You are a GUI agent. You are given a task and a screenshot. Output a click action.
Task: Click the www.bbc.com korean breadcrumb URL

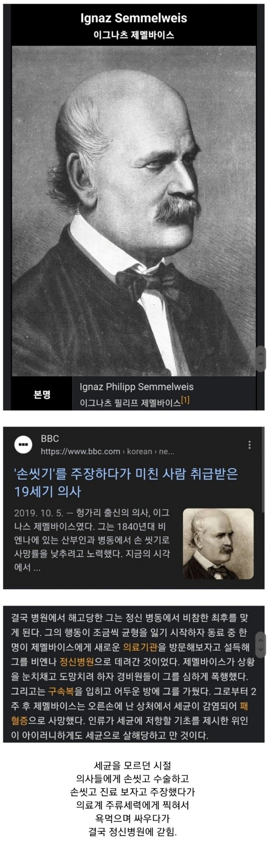108,451
